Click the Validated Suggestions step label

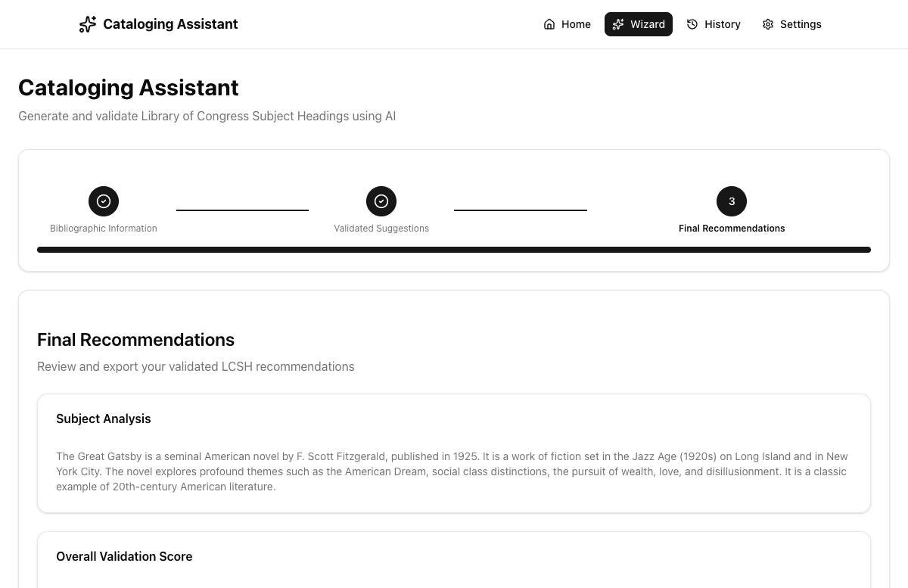381,229
